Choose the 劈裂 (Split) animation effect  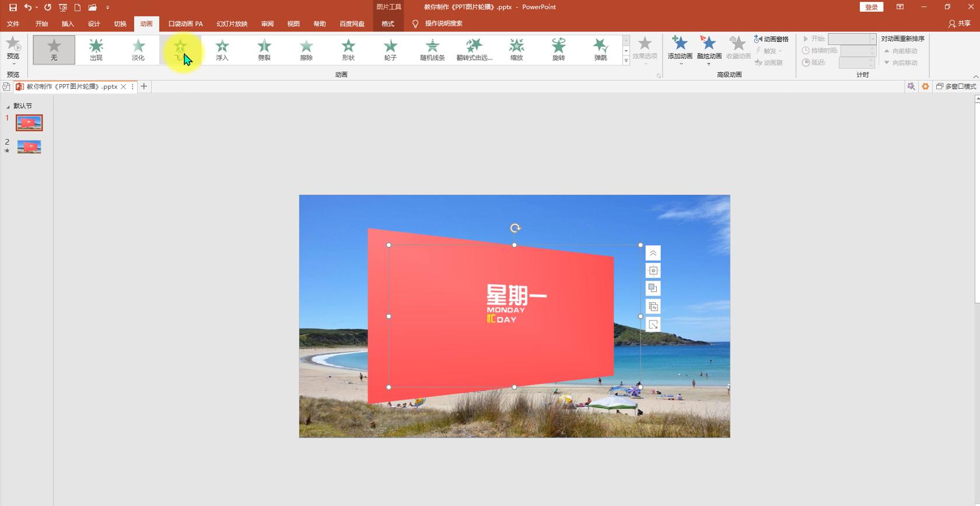pyautogui.click(x=264, y=49)
